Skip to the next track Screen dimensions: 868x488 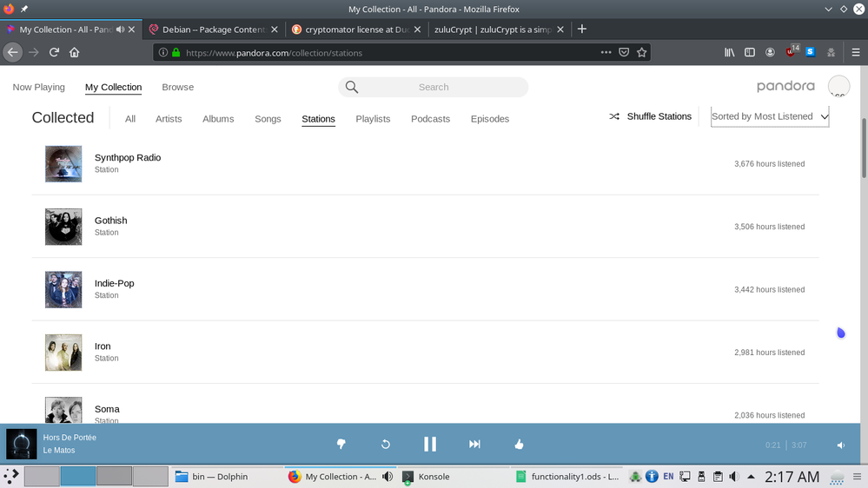[474, 444]
